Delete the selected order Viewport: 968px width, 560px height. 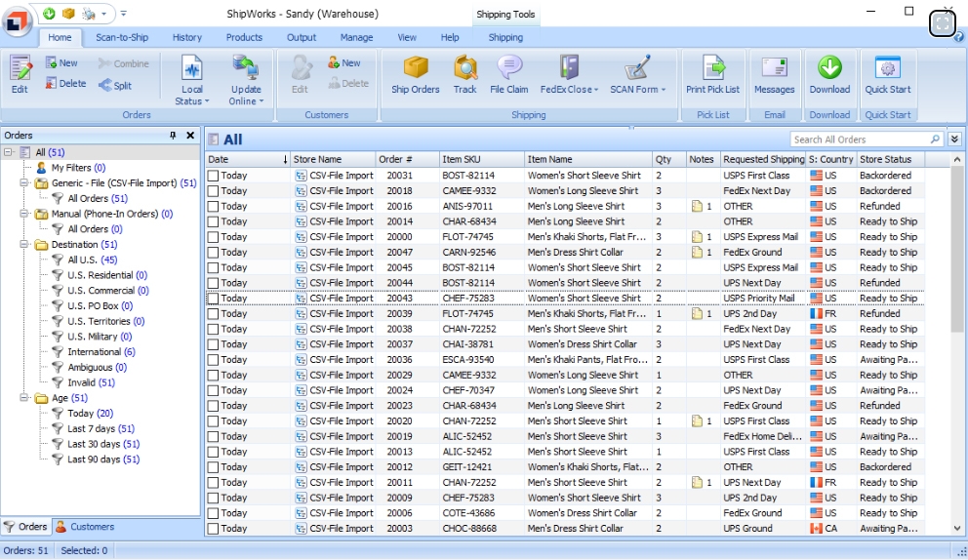coord(64,83)
